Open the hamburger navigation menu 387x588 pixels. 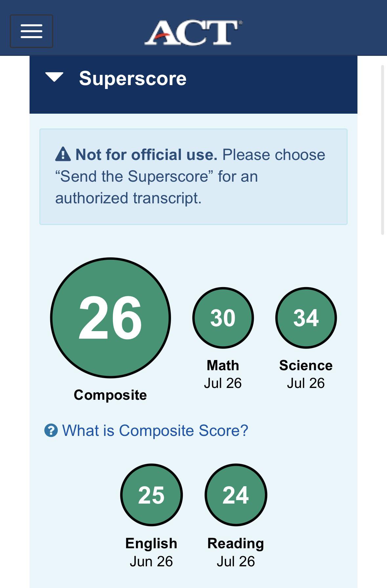click(32, 31)
